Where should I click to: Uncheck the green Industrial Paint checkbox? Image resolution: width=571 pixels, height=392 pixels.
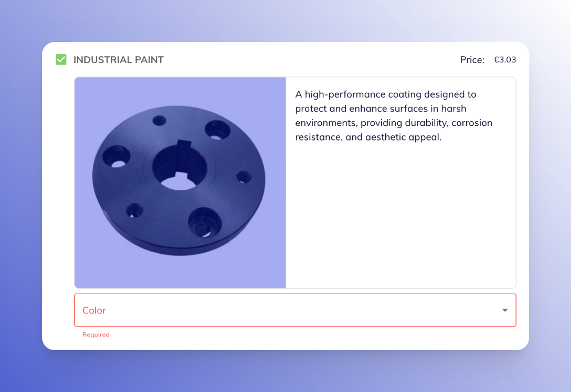[61, 59]
